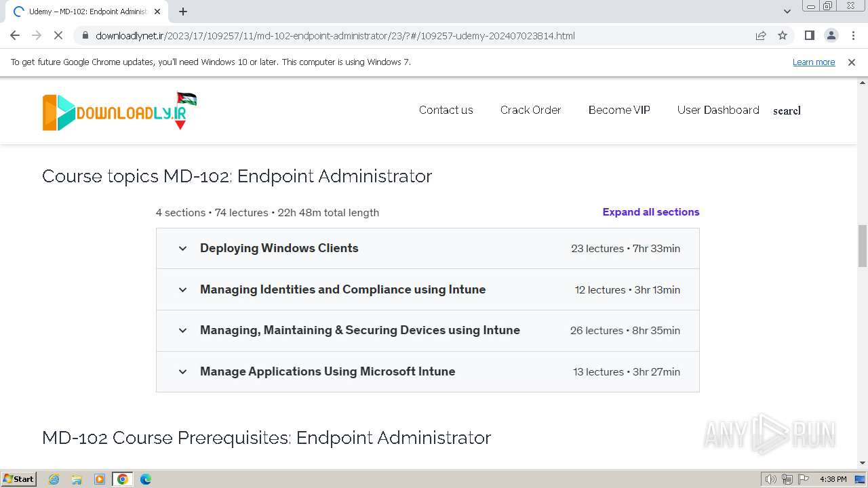Viewport: 868px width, 488px height.
Task: Open Windows Explorer folder in taskbar
Action: 77,479
